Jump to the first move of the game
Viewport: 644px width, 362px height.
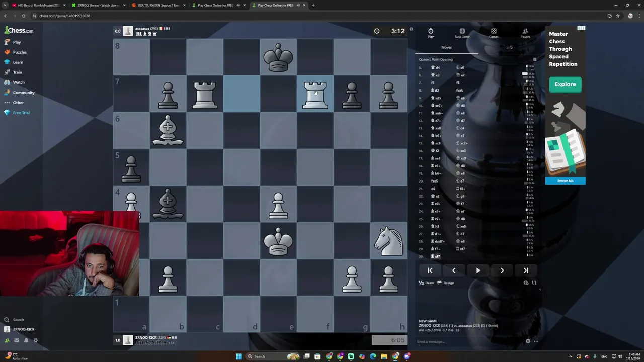coord(430,270)
